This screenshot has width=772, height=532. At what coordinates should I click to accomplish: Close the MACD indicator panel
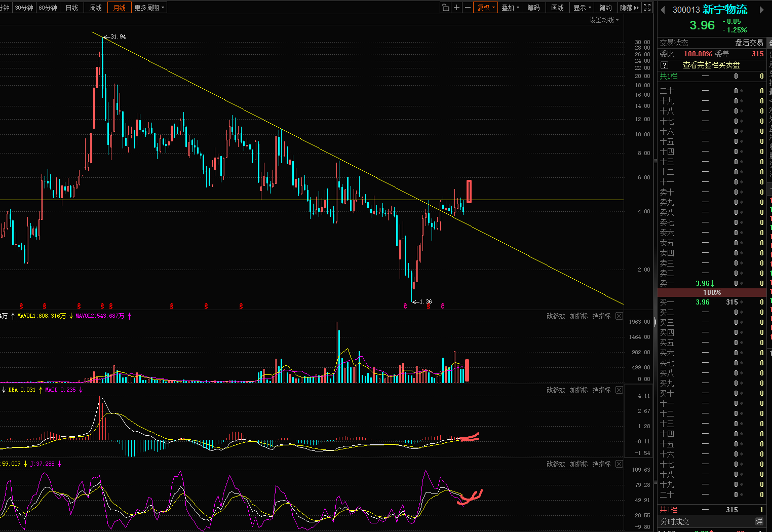pyautogui.click(x=619, y=390)
